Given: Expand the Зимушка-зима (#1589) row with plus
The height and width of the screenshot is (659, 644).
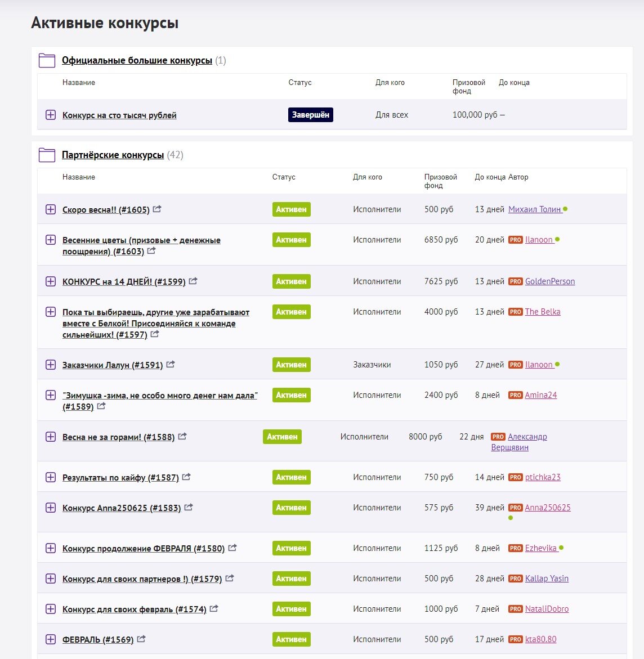Looking at the screenshot, I should click(51, 395).
